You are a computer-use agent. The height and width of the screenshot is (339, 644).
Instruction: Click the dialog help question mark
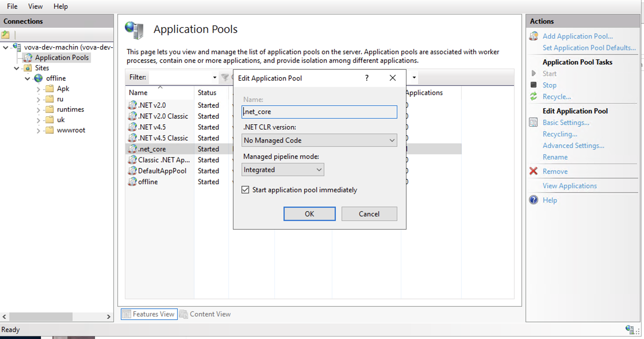[367, 78]
